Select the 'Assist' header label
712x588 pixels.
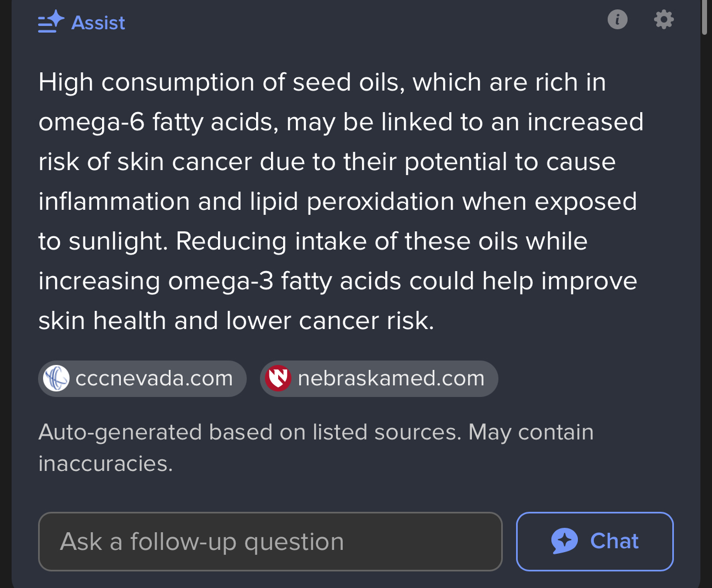pyautogui.click(x=98, y=23)
